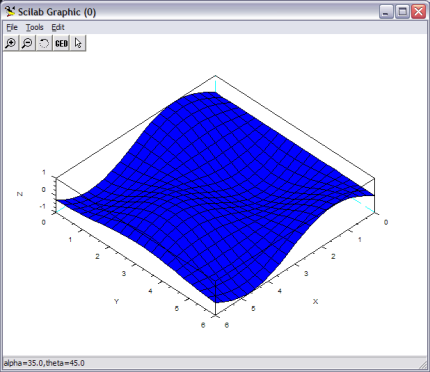Click the Z axis label
This screenshot has height=372, width=430.
pyautogui.click(x=20, y=194)
